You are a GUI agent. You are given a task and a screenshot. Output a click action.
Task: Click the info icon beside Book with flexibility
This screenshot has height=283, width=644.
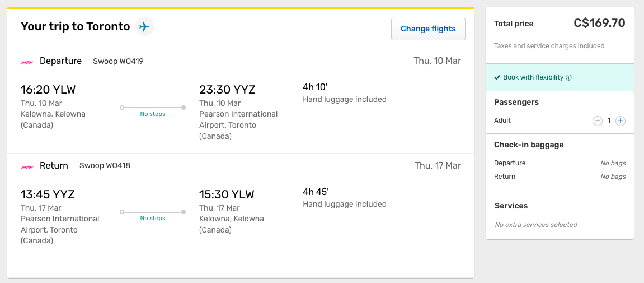[569, 78]
